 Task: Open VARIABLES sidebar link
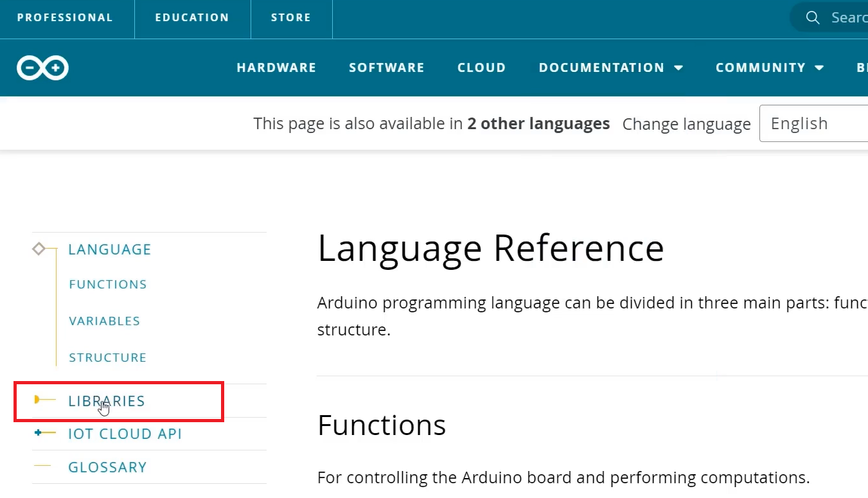pos(105,321)
